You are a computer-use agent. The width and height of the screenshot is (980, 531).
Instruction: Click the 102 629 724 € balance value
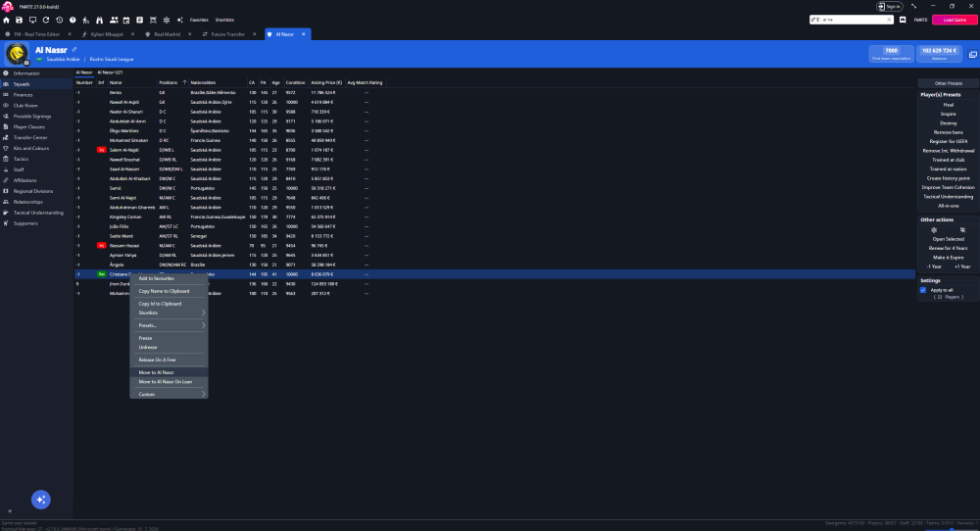pyautogui.click(x=939, y=51)
